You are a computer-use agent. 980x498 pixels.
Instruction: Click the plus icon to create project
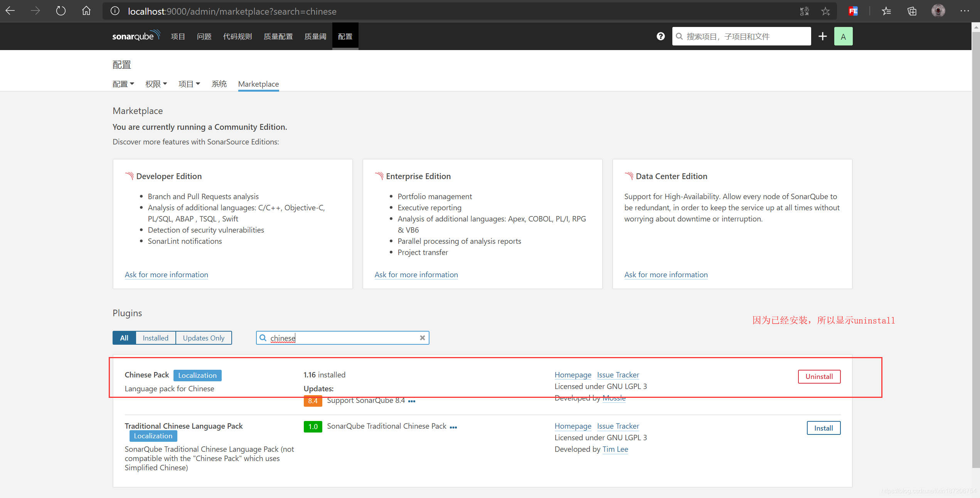pyautogui.click(x=823, y=36)
